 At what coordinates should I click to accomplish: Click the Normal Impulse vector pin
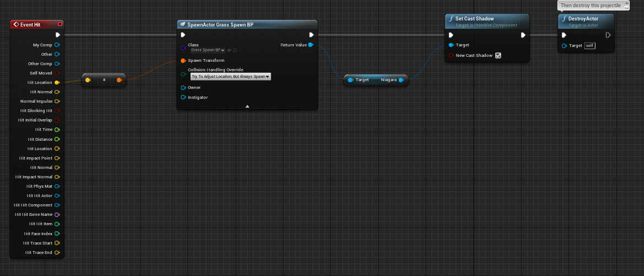[57, 101]
